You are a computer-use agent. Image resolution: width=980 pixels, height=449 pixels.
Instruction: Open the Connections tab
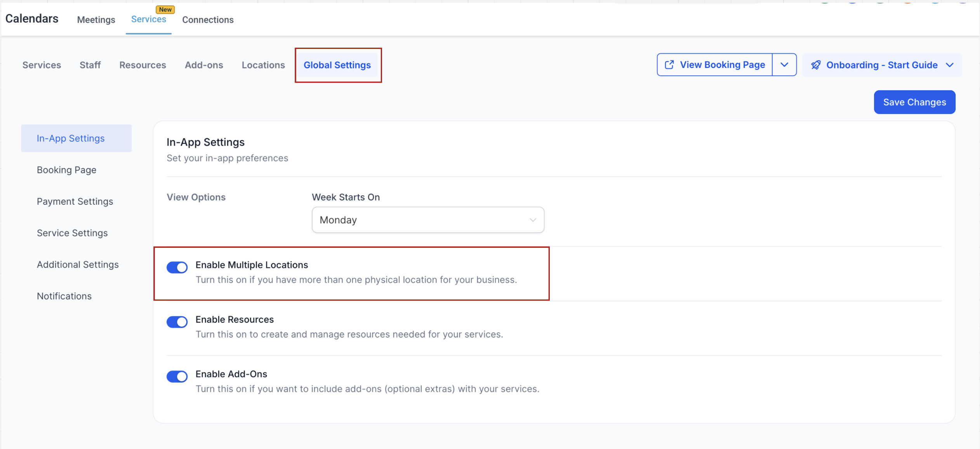click(x=208, y=20)
